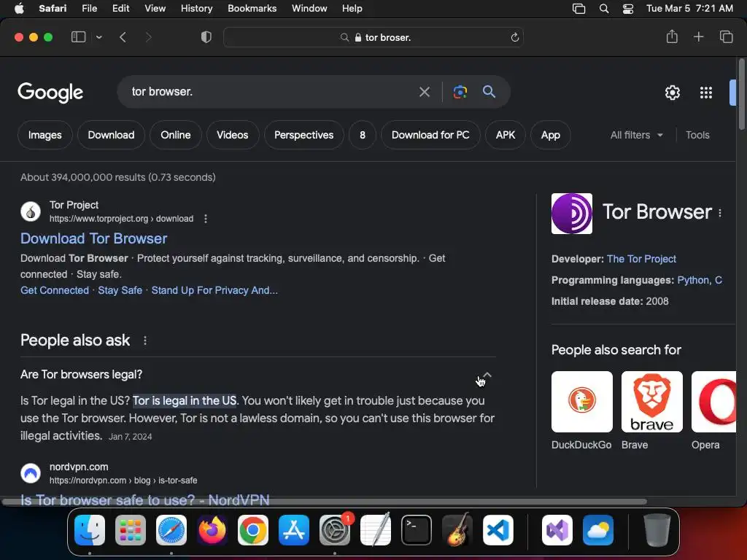
Task: Open Control Center in menu bar
Action: [x=628, y=9]
